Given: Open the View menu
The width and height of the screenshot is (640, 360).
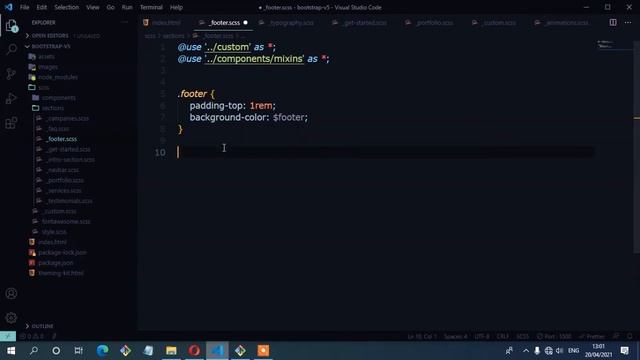Looking at the screenshot, I should [x=93, y=7].
